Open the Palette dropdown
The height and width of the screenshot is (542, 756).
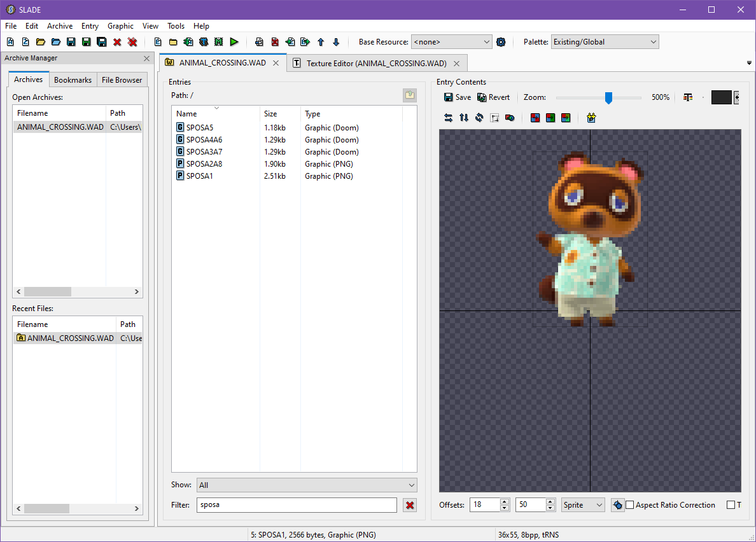click(605, 42)
